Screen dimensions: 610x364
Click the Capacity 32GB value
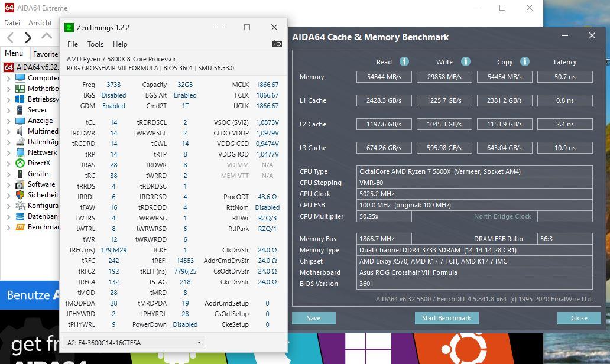coord(185,84)
